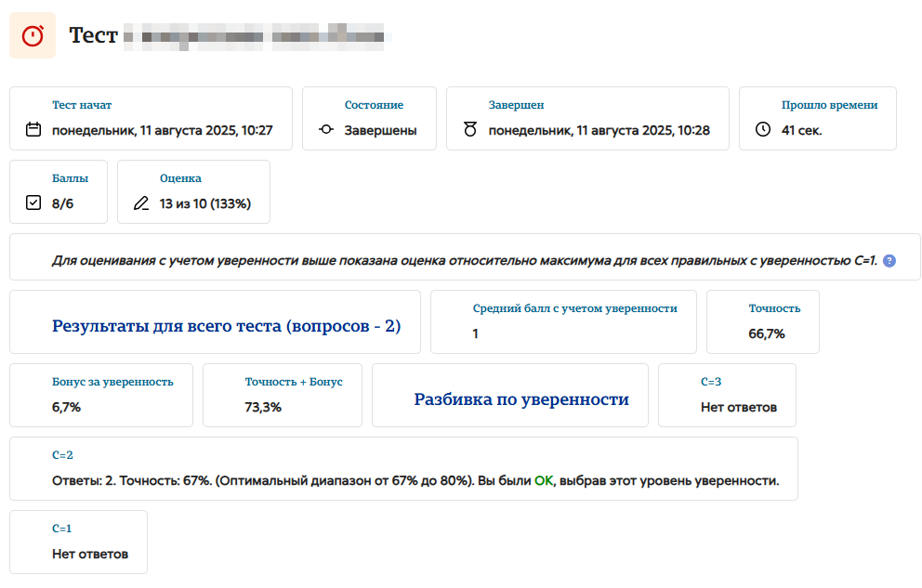Image resolution: width=922 pixels, height=588 pixels.
Task: Click the calendar icon beside test start date
Action: pyautogui.click(x=33, y=129)
